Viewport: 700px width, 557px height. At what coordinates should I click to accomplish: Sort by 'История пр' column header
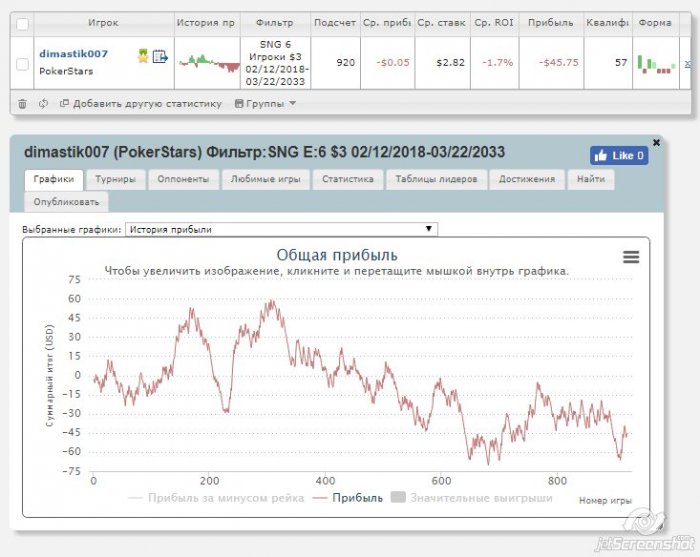(x=206, y=23)
